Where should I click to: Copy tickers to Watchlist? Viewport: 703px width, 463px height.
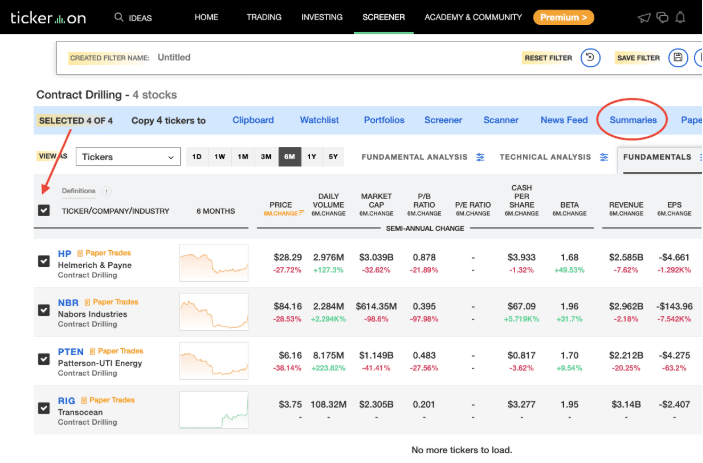pos(319,120)
